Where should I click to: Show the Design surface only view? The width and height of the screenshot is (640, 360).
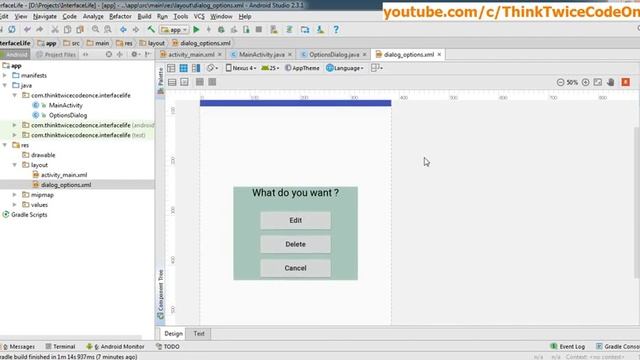pyautogui.click(x=171, y=68)
